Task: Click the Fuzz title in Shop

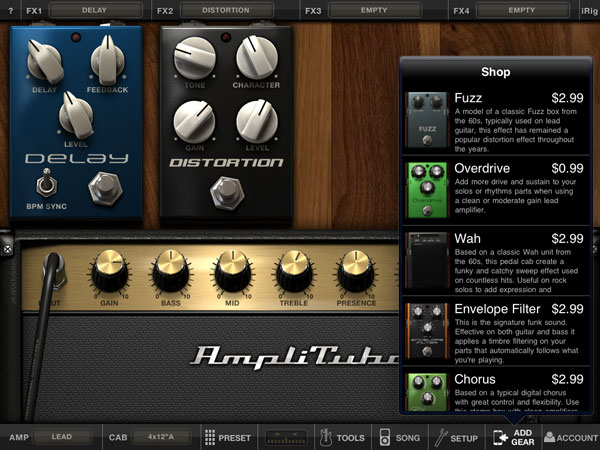Action: tap(468, 98)
